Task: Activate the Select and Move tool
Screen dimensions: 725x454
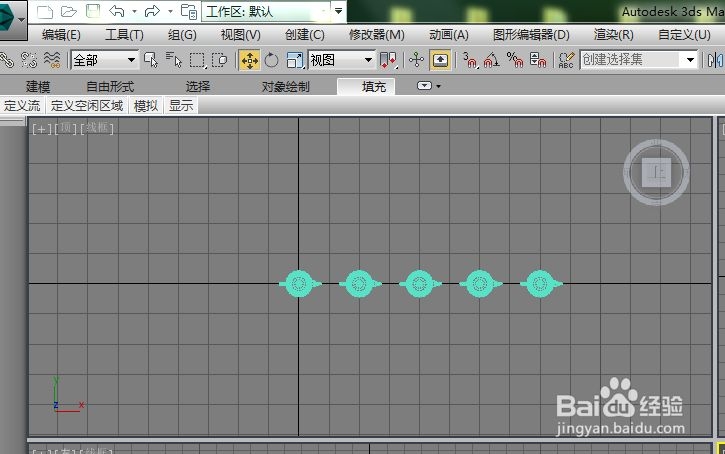Action: pos(249,60)
